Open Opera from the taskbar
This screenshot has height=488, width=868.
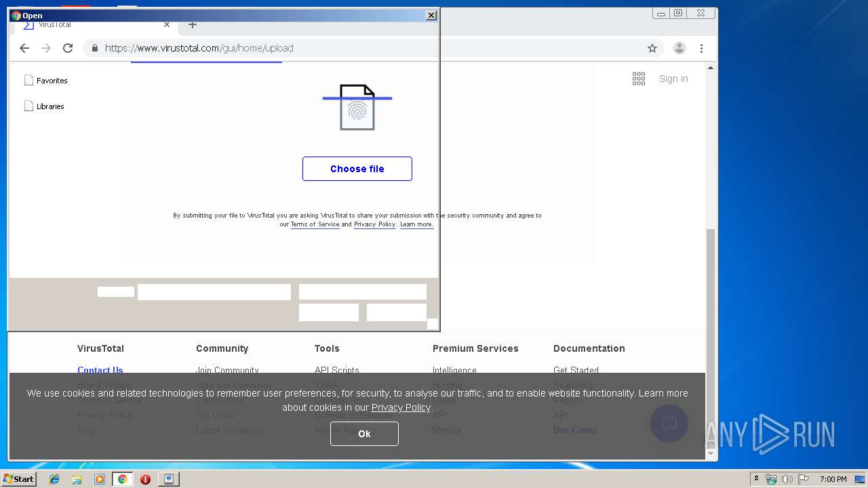click(x=145, y=479)
